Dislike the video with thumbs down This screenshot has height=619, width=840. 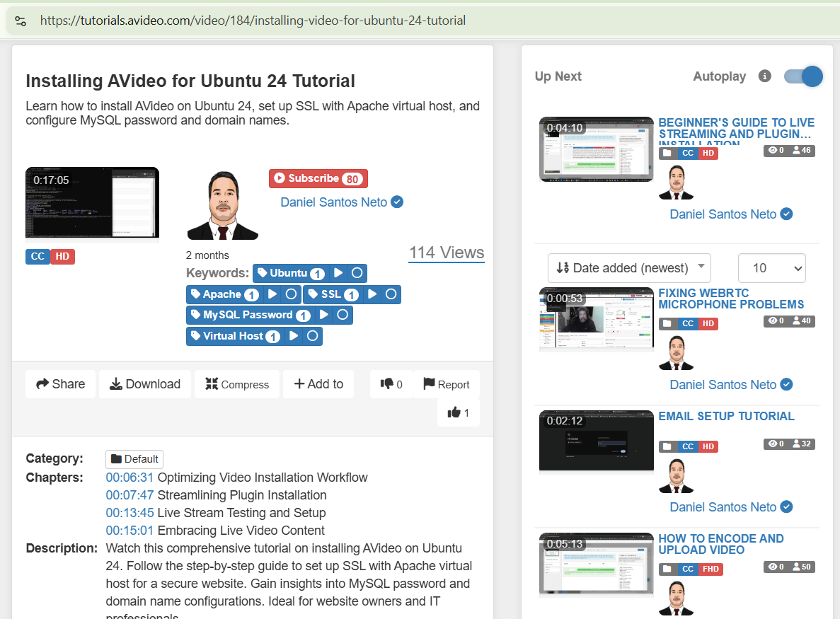[391, 384]
